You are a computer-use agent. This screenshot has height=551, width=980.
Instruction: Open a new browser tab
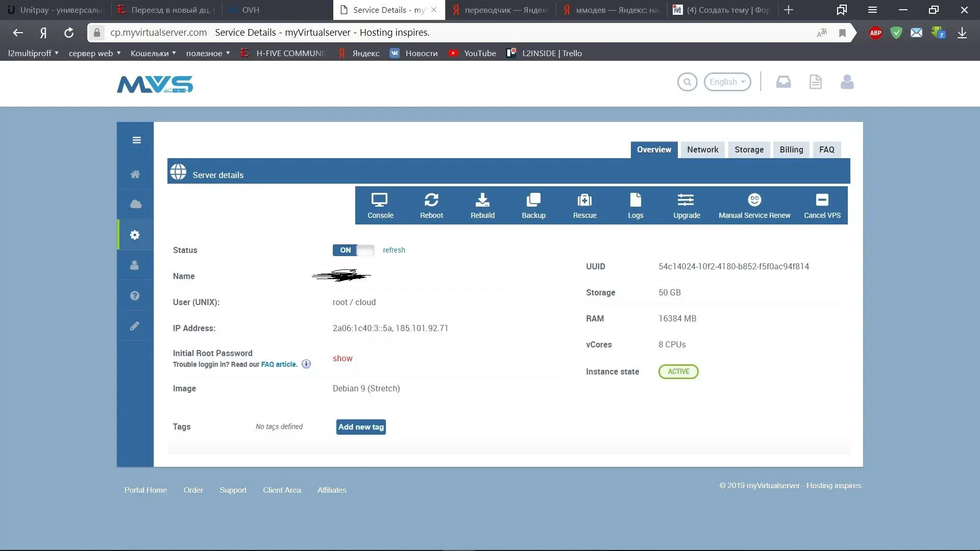click(789, 10)
